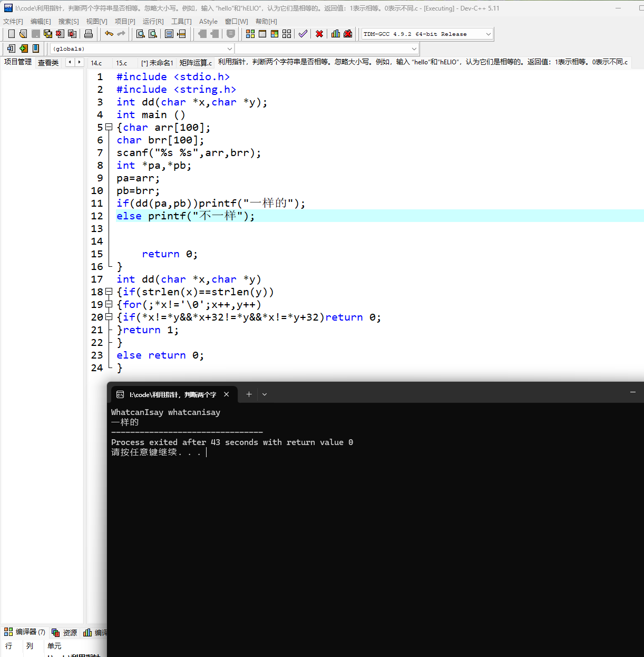This screenshot has width=644, height=657.
Task: Open the 运行[R] menu
Action: [x=153, y=22]
